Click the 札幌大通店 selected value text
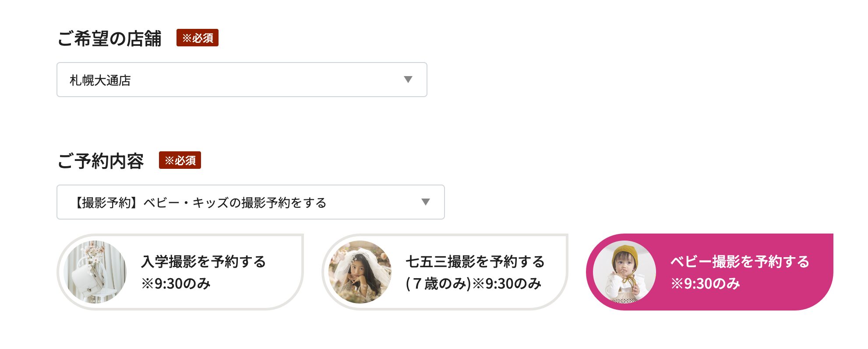The height and width of the screenshot is (349, 868). 100,80
